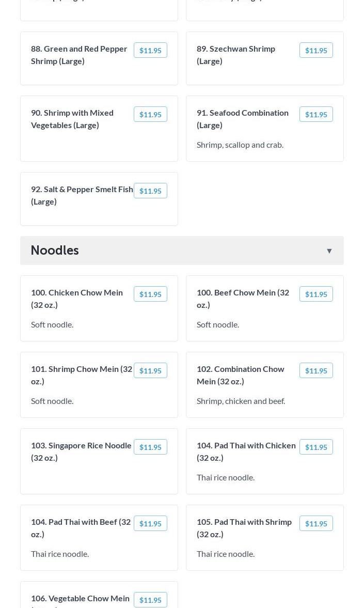Click price for Salt & Pepper Smelt Fish

(150, 191)
